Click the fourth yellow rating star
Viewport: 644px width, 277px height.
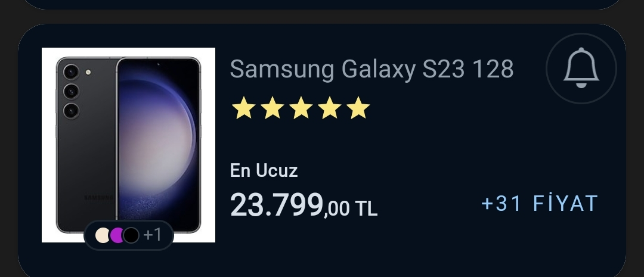[x=329, y=108]
